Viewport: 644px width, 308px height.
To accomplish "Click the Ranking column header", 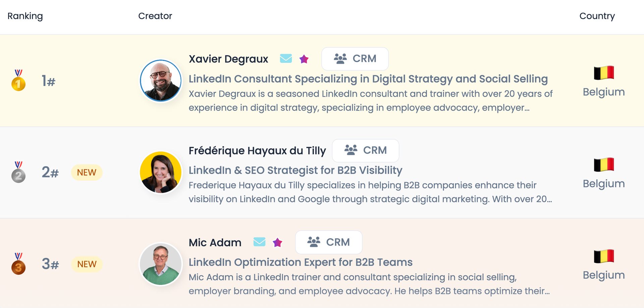I will [x=25, y=16].
